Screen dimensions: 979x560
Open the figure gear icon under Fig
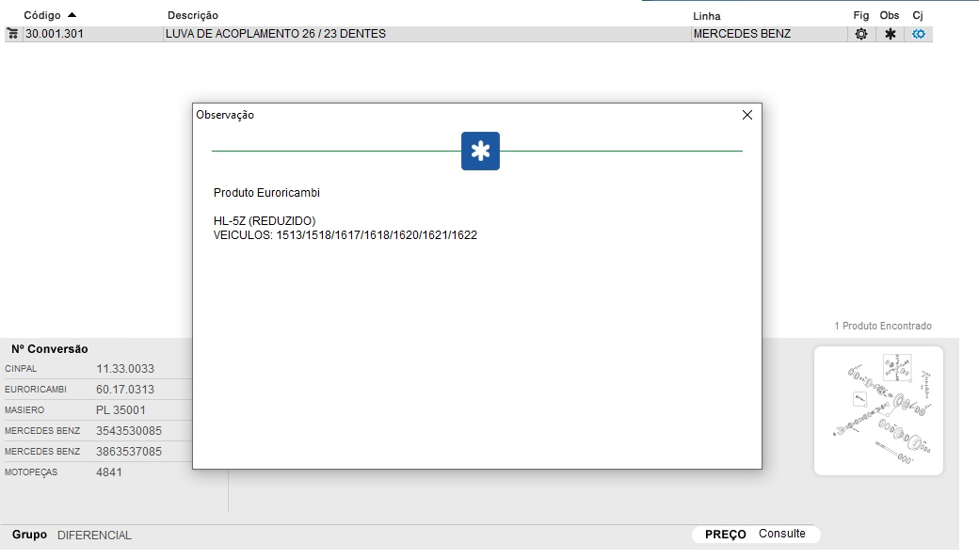tap(860, 34)
